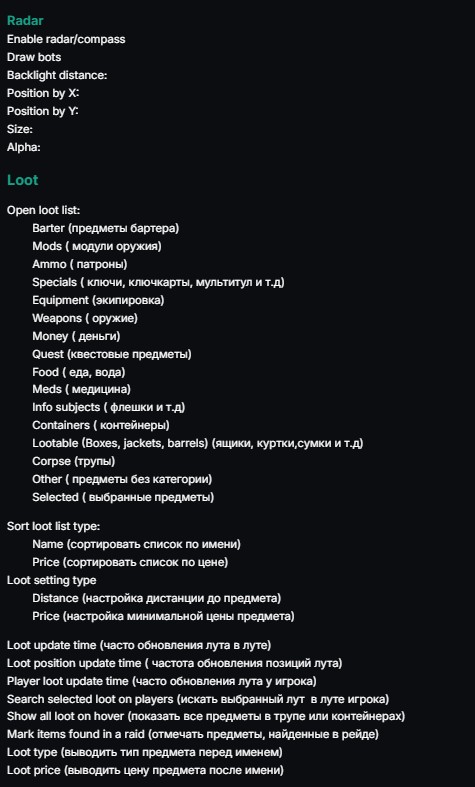
Task: Click the Corpse loot category
Action: (x=74, y=461)
